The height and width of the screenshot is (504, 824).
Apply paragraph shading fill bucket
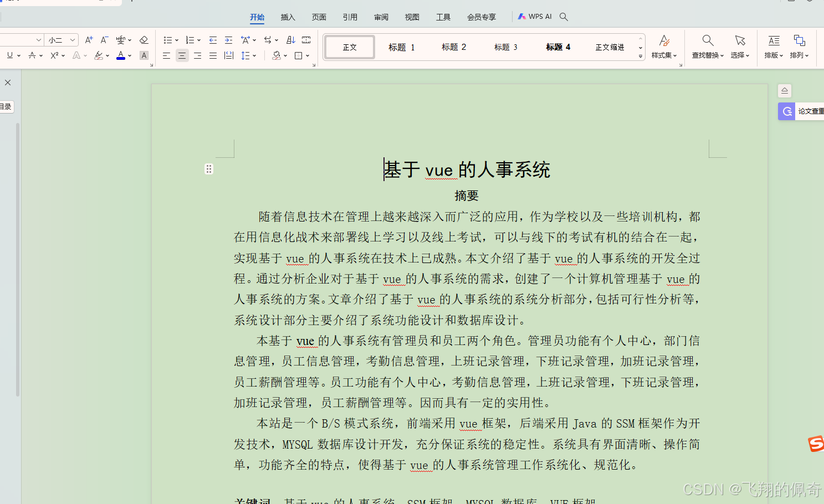click(277, 55)
